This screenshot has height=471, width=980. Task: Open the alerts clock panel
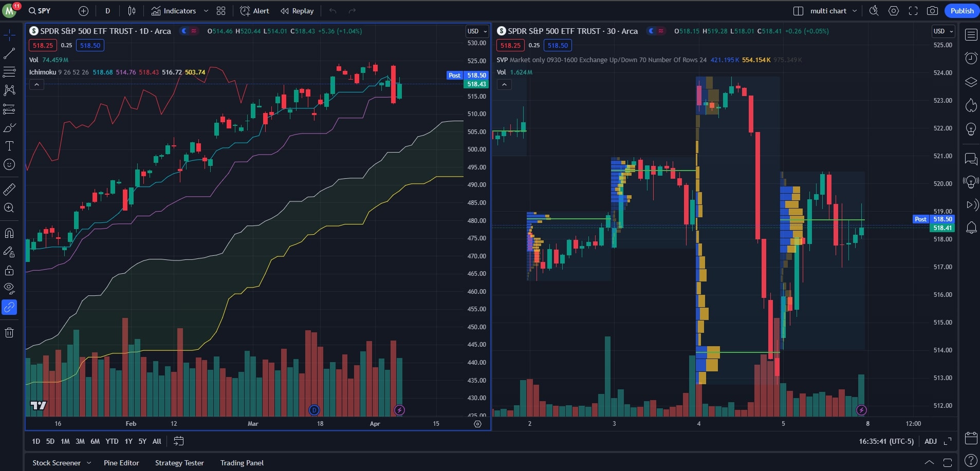click(971, 58)
